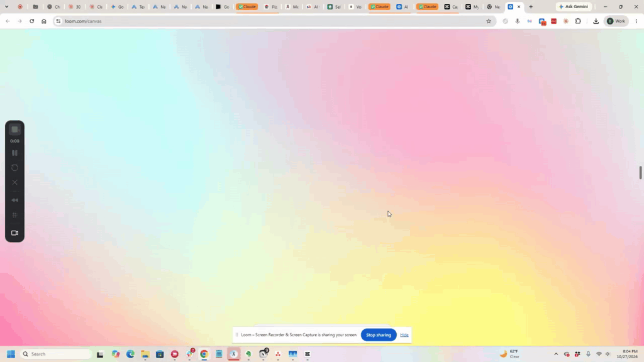Open the Chrome Extensions puzzle menu

click(578, 21)
